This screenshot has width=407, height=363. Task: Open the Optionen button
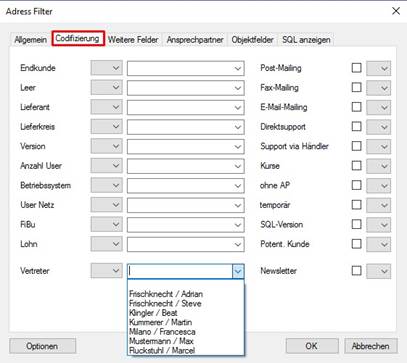point(42,346)
